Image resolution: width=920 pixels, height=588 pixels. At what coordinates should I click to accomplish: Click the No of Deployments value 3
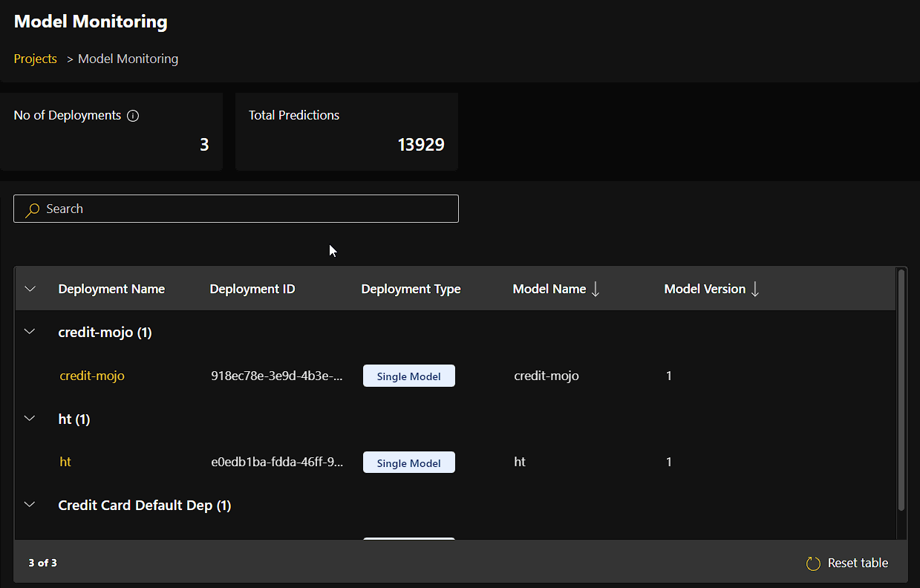pos(204,145)
